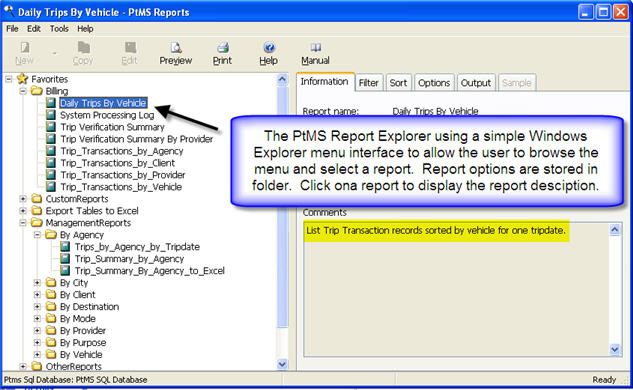Click the Copy toolbar icon
Screen dimensions: 633x390
[x=84, y=48]
